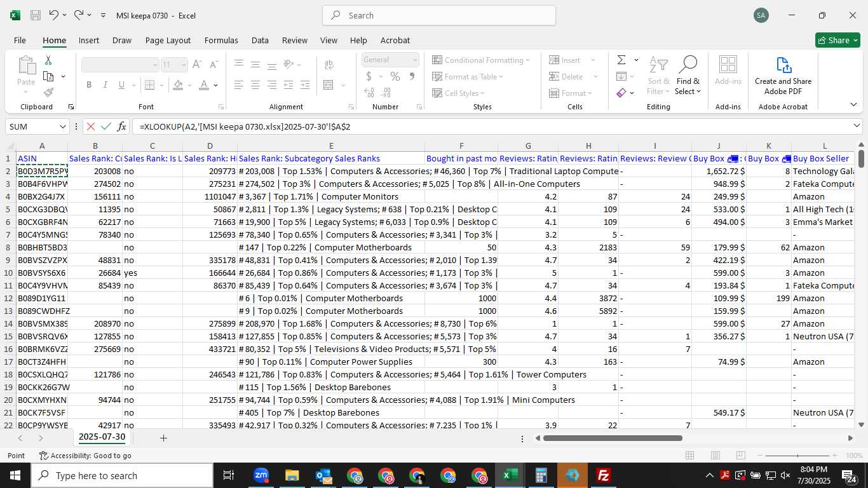The image size is (868, 488).
Task: Collapse the ribbon with the chevron
Action: (x=853, y=104)
